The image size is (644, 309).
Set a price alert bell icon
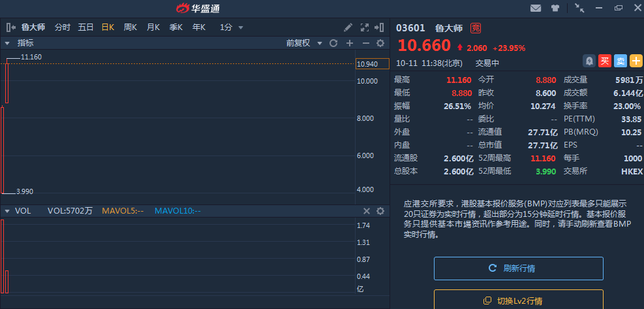(x=589, y=61)
